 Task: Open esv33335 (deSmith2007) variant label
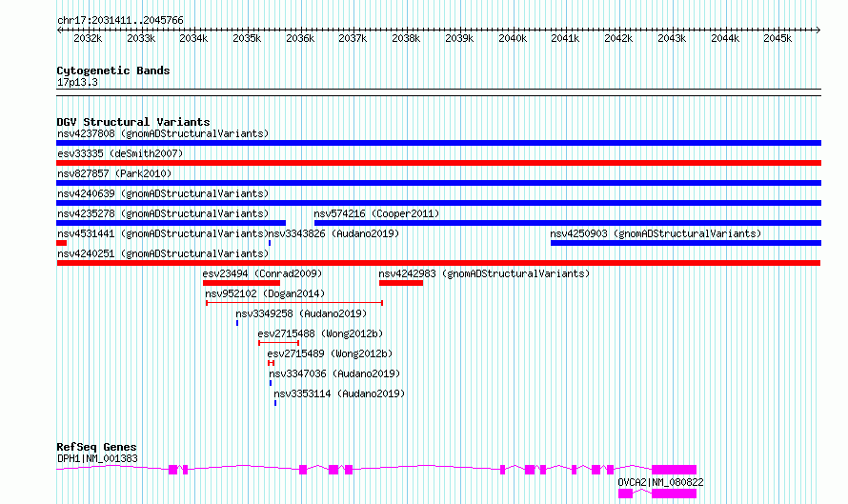[120, 153]
